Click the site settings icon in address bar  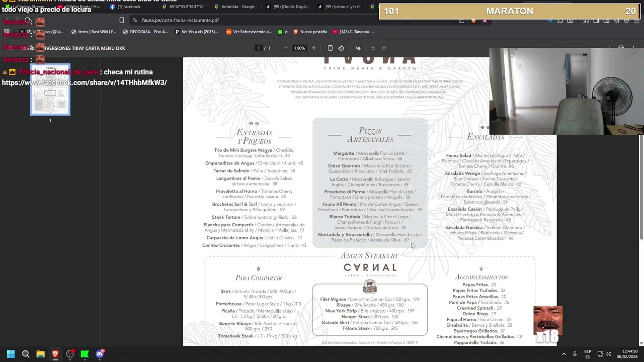pos(134,20)
